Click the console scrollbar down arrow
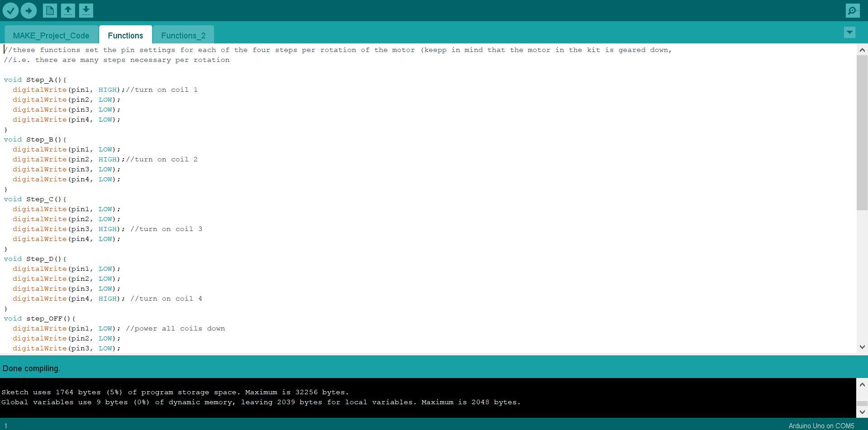The image size is (868, 430). point(862,412)
